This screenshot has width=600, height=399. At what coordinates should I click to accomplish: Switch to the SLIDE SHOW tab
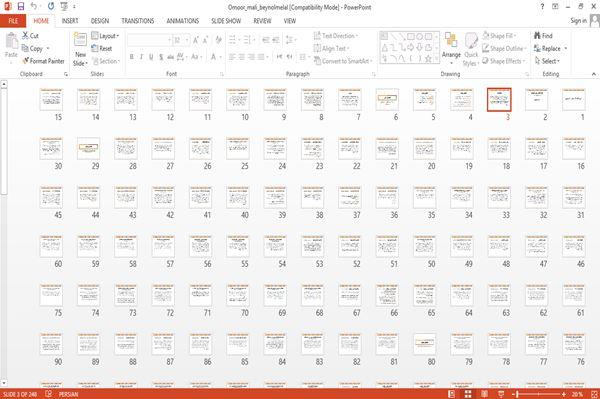click(226, 21)
